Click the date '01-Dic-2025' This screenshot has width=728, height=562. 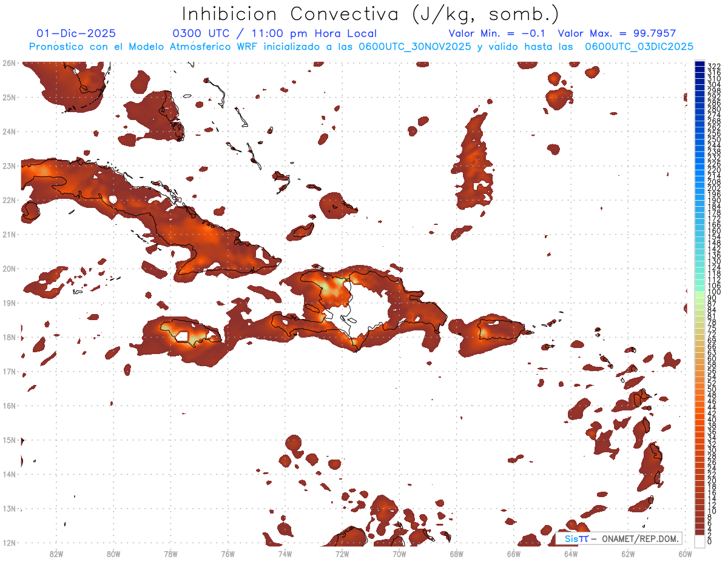(76, 33)
